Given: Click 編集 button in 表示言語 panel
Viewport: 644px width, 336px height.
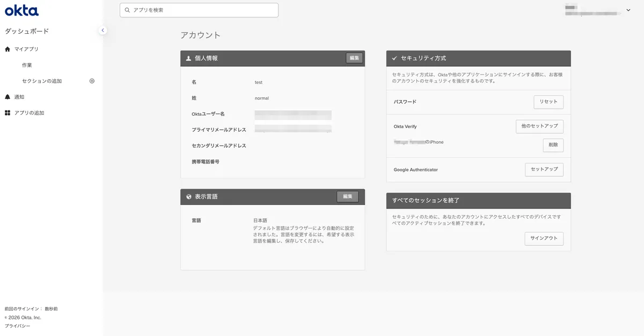Looking at the screenshot, I should pyautogui.click(x=347, y=197).
